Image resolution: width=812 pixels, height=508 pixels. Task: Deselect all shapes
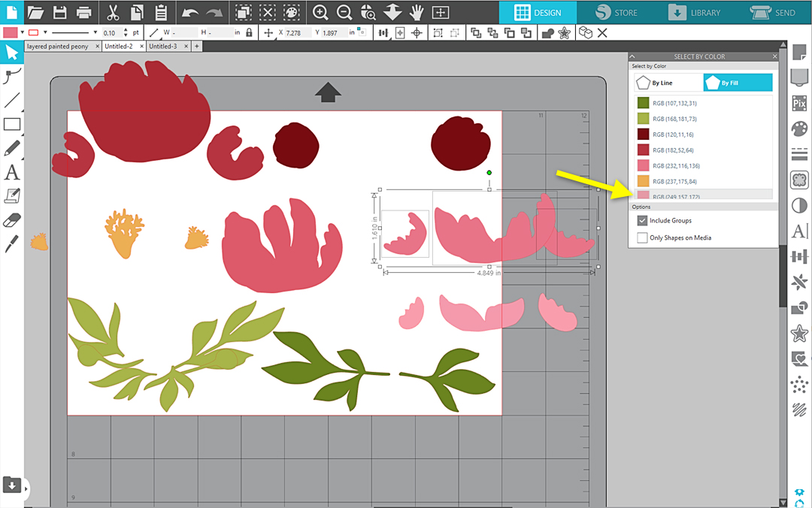[267, 12]
